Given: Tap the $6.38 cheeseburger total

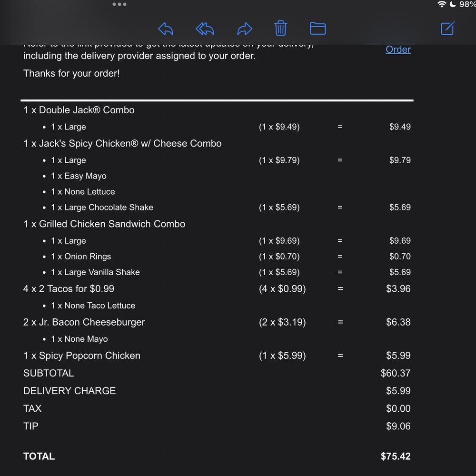Looking at the screenshot, I should pos(398,322).
